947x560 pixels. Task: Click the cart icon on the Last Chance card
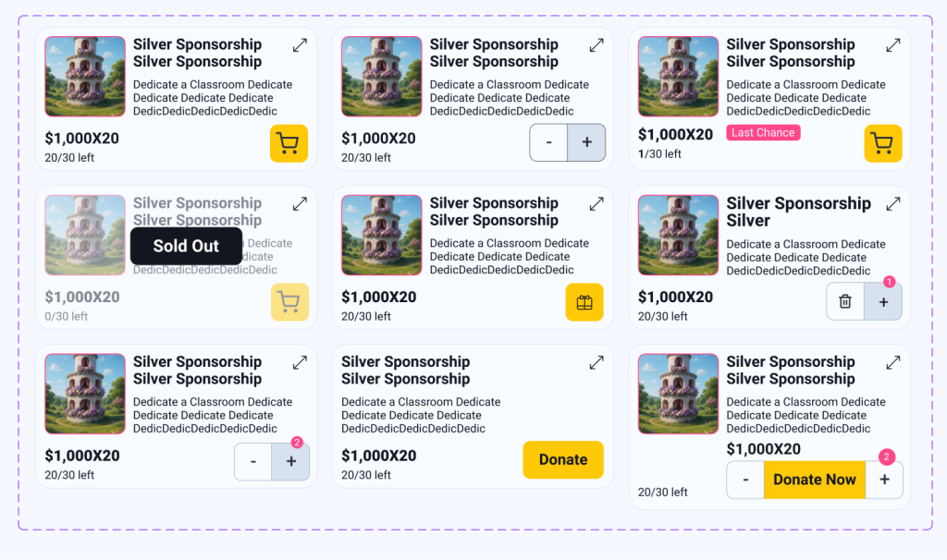tap(882, 143)
